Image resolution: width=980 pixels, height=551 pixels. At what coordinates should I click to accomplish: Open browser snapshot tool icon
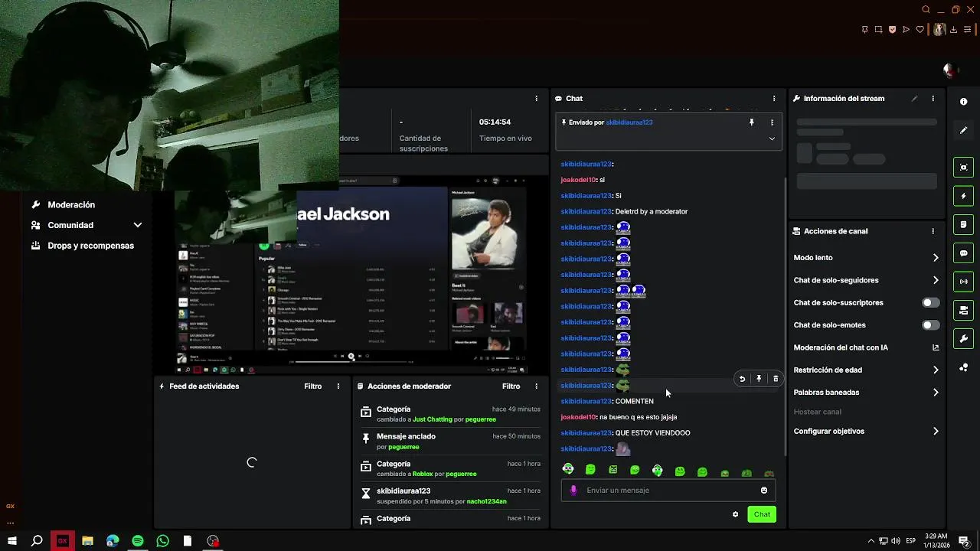(878, 30)
